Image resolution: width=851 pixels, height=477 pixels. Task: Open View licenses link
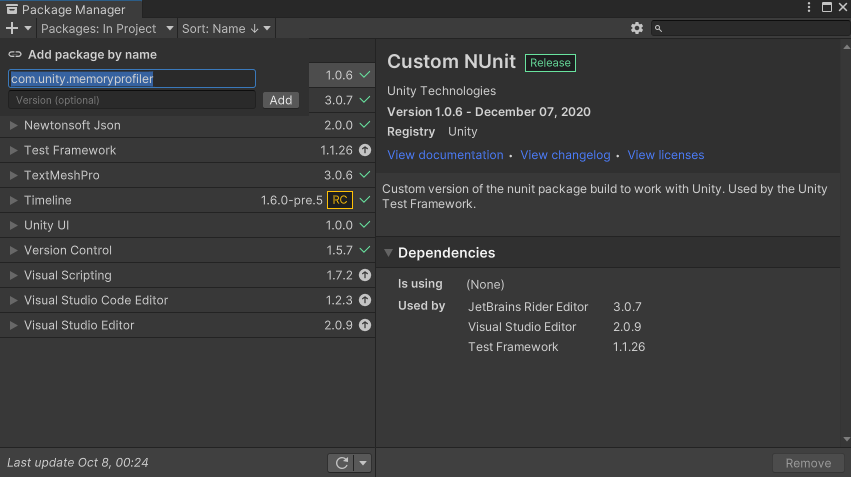click(665, 155)
